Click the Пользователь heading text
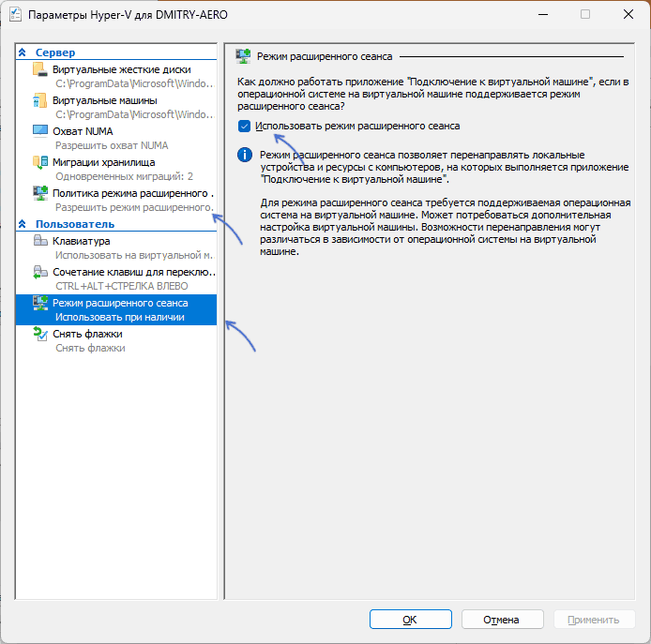 click(x=75, y=224)
